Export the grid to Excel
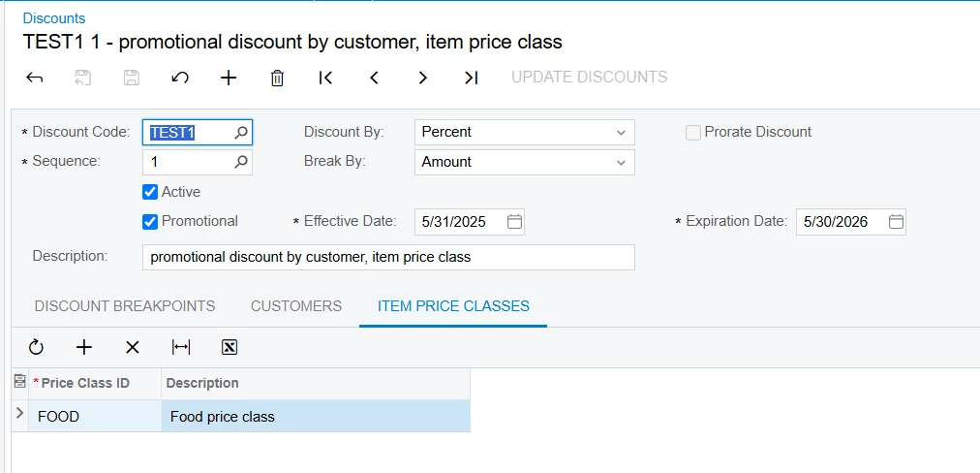The width and height of the screenshot is (980, 473). [x=230, y=347]
